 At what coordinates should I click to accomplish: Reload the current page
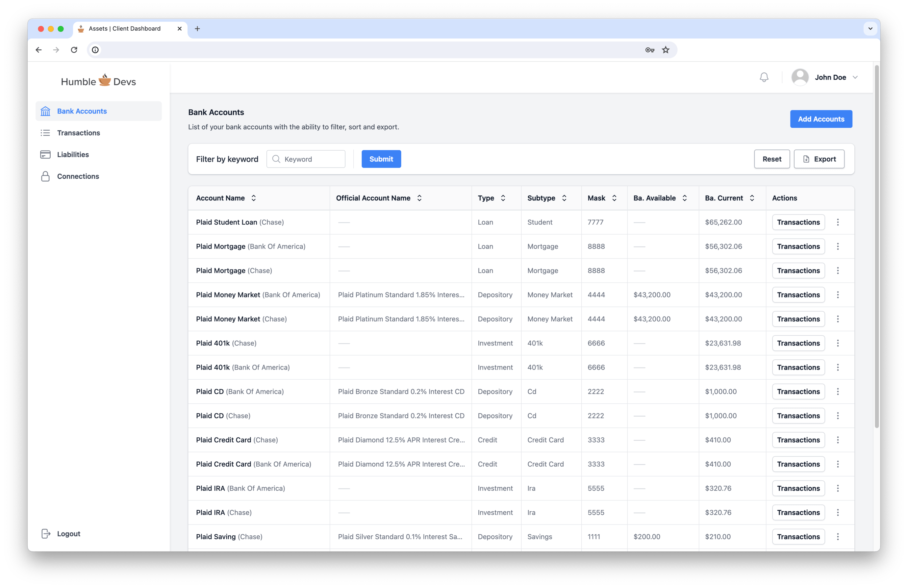tap(74, 50)
